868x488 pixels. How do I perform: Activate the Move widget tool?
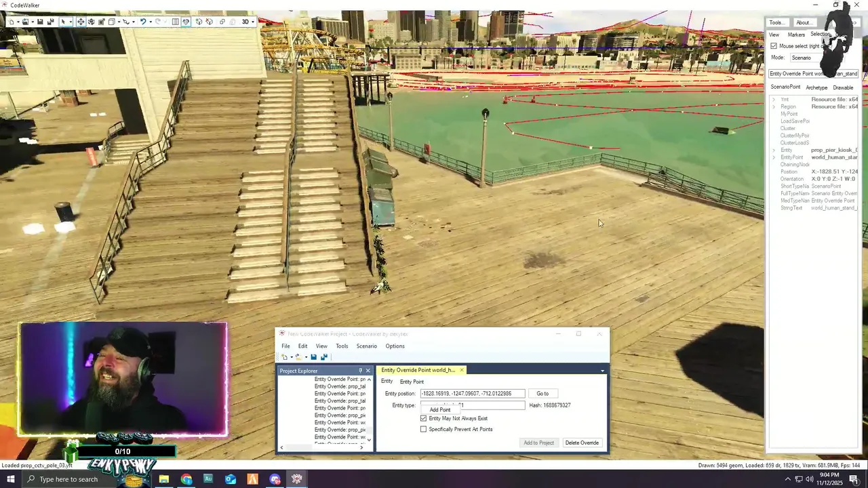click(81, 22)
